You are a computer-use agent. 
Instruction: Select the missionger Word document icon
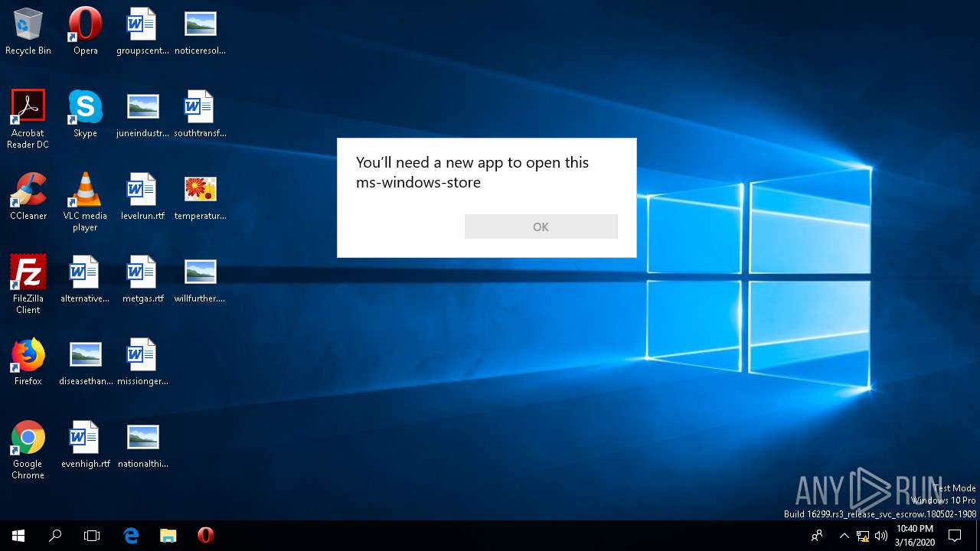click(142, 362)
